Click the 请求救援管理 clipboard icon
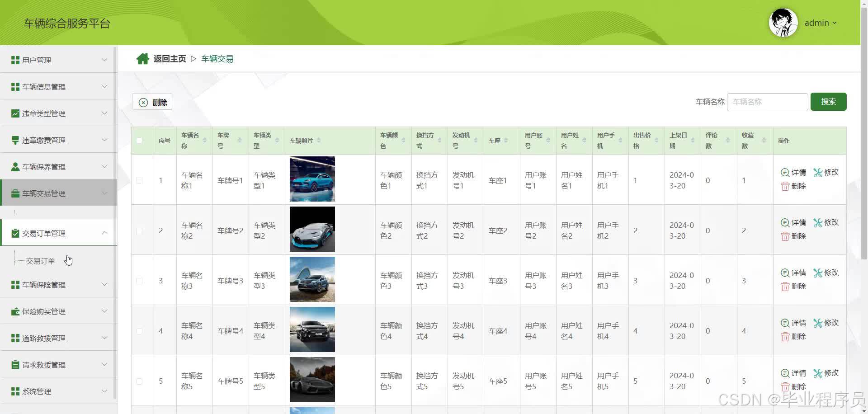 coord(15,365)
